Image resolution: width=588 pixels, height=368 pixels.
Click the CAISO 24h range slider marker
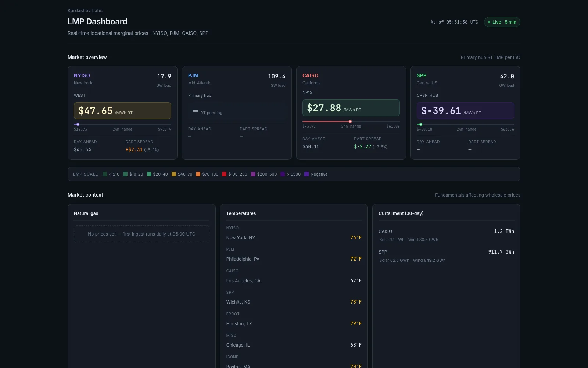coord(350,121)
